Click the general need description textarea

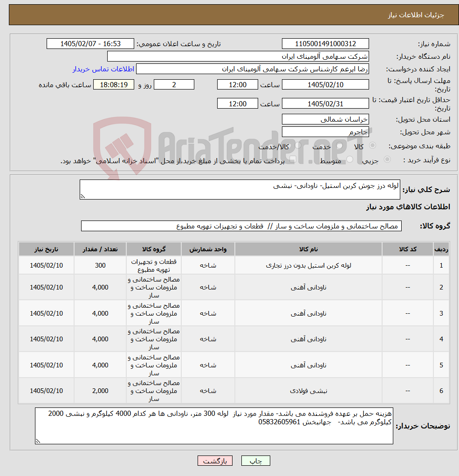pos(240,189)
